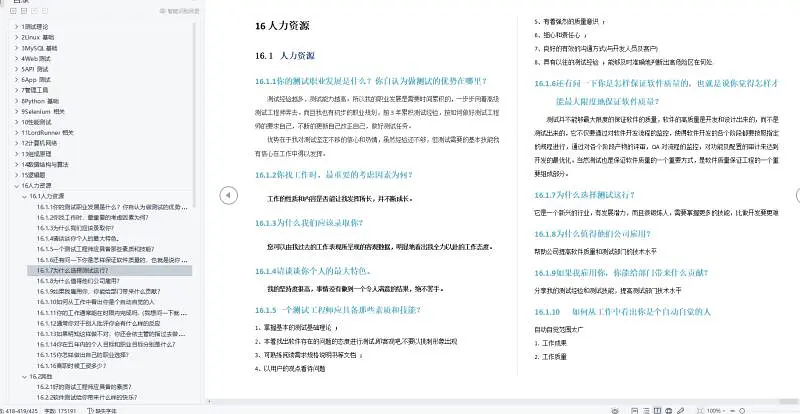Switch to web layout globe icon
Viewport: 800px width, 414px height.
coord(668,410)
